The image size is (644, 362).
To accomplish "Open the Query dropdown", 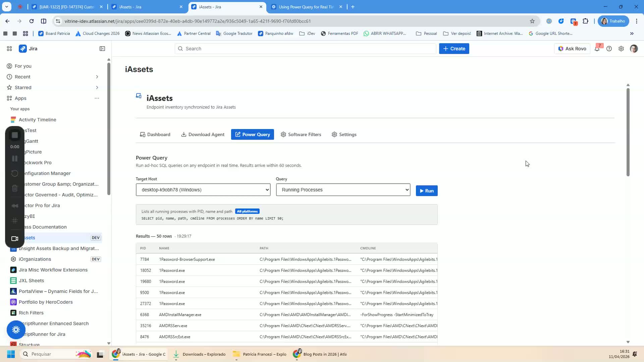I will point(343,190).
